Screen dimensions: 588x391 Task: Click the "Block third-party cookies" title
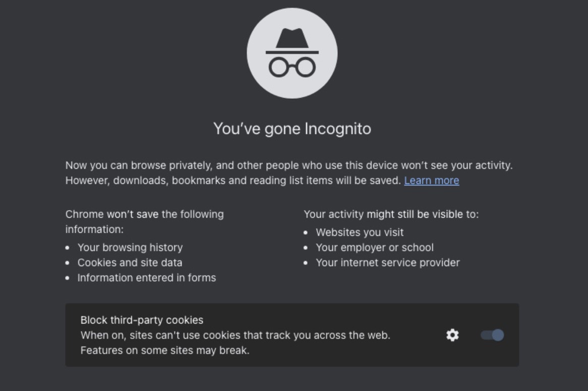coord(142,320)
